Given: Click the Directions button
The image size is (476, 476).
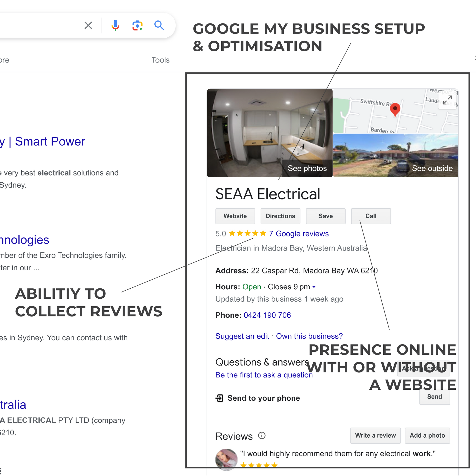Looking at the screenshot, I should point(280,216).
